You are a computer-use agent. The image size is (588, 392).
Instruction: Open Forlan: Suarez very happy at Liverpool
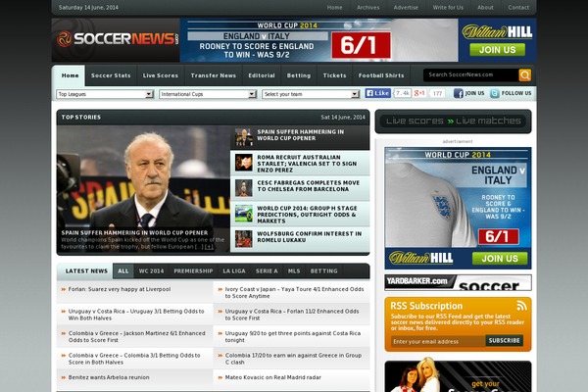(120, 289)
